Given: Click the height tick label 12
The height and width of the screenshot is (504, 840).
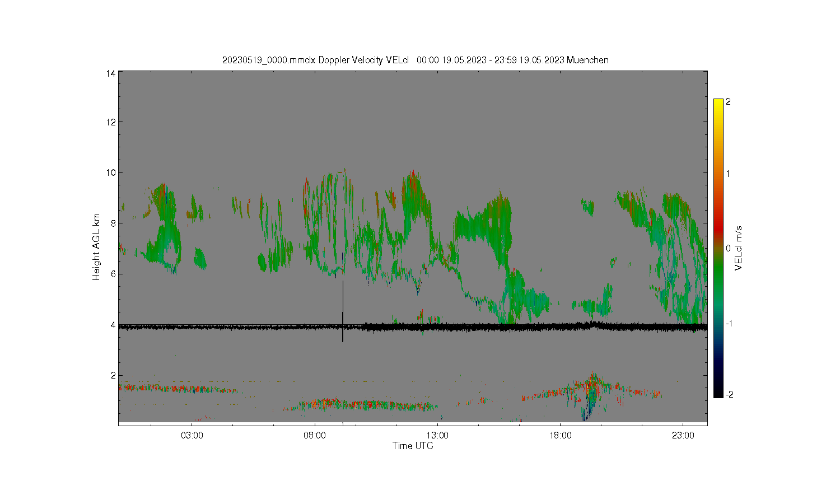Looking at the screenshot, I should 111,122.
